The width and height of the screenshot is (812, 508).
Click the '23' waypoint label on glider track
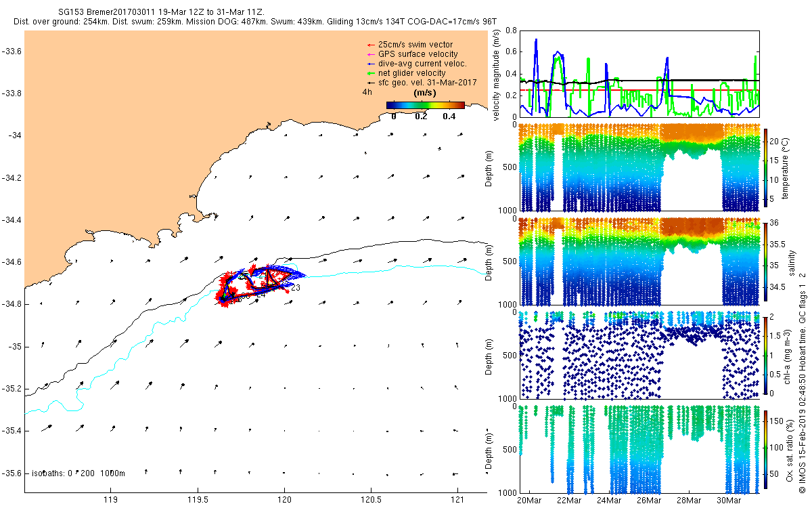point(295,288)
